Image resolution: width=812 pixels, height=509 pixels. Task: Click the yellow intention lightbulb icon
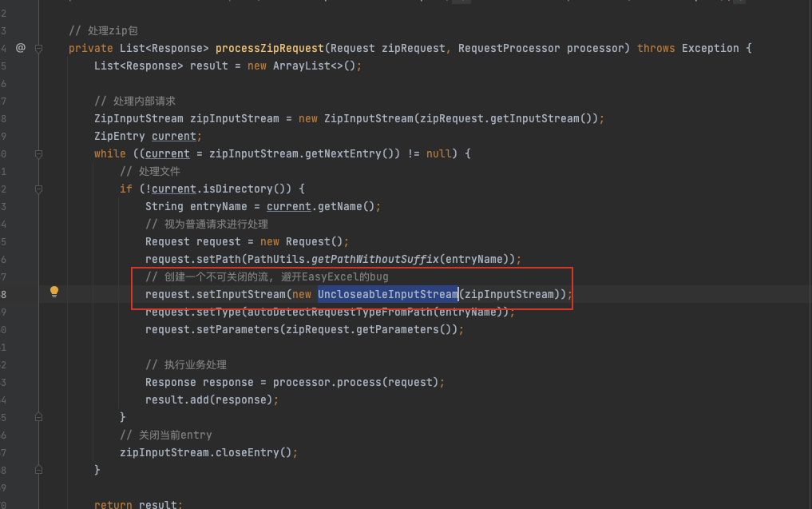[53, 292]
